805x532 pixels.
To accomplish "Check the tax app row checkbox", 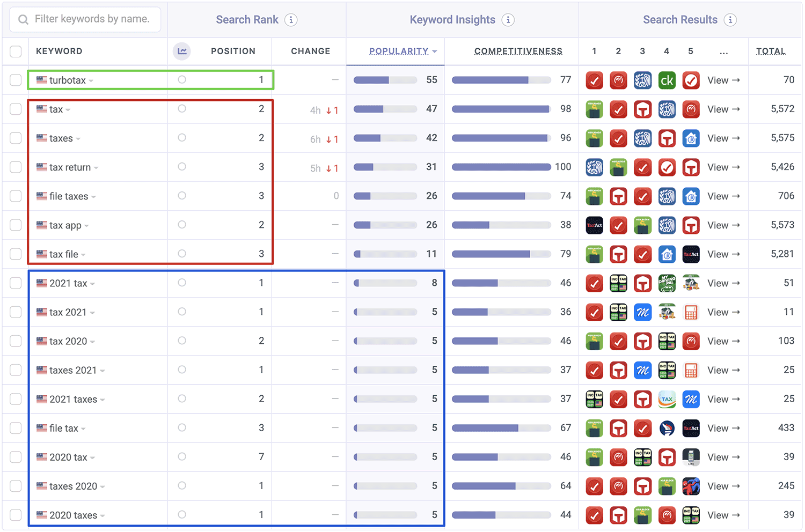I will pos(16,225).
